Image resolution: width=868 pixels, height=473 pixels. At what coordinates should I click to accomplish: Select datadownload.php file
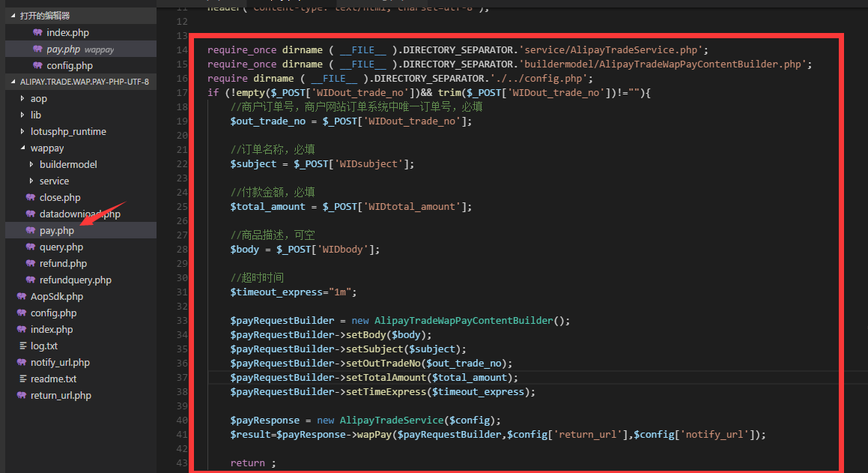click(x=81, y=214)
